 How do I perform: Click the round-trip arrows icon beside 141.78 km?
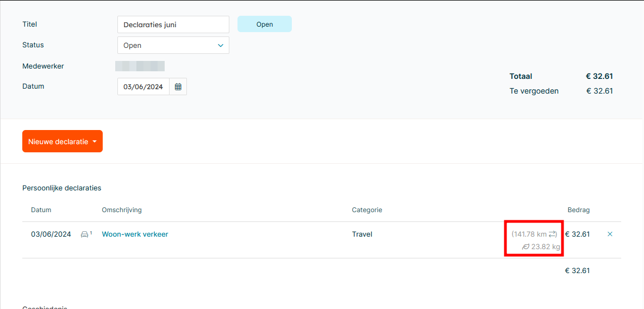pyautogui.click(x=553, y=234)
